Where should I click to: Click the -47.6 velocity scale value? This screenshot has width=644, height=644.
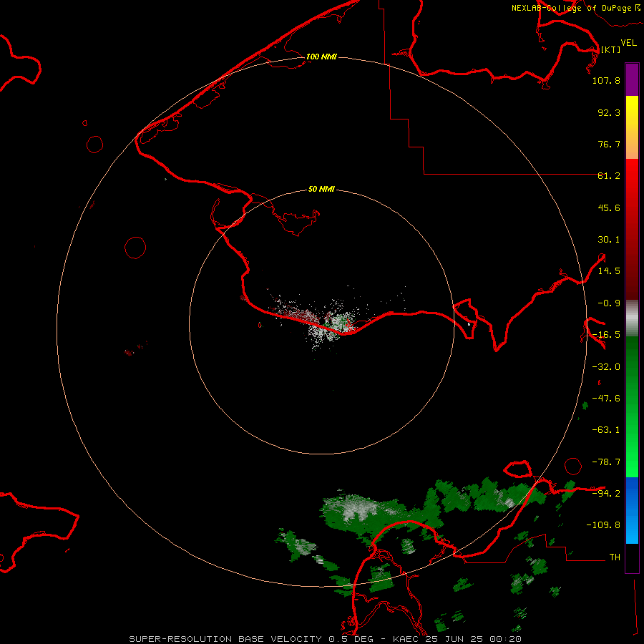click(606, 399)
